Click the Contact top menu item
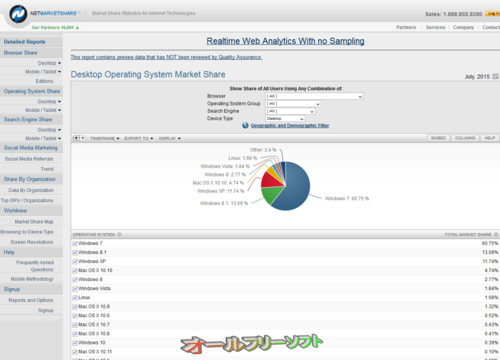 click(x=491, y=27)
